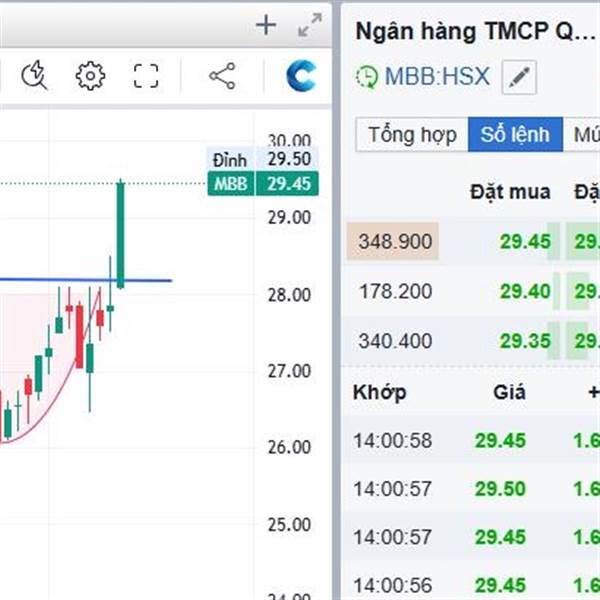The image size is (600, 600).
Task: Click the MBB 29.45 price tag
Action: click(x=263, y=184)
